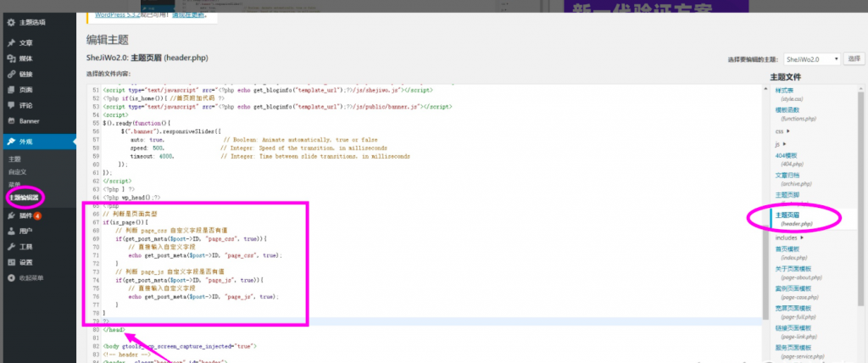Image resolution: width=868 pixels, height=363 pixels.
Task: Click the WordPress 5.3.2 update notice link
Action: [x=118, y=15]
